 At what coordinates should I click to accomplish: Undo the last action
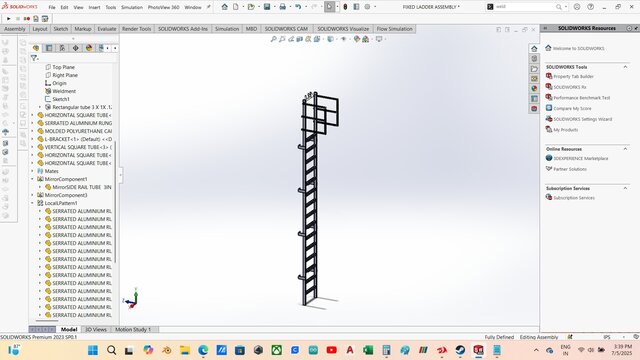[x=298, y=7]
